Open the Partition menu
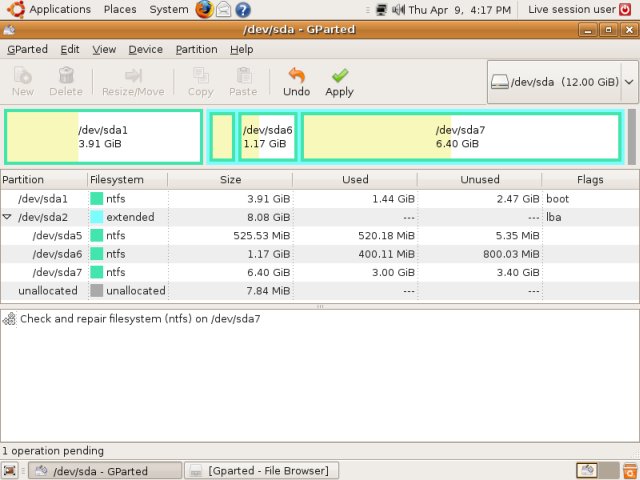 (x=196, y=49)
